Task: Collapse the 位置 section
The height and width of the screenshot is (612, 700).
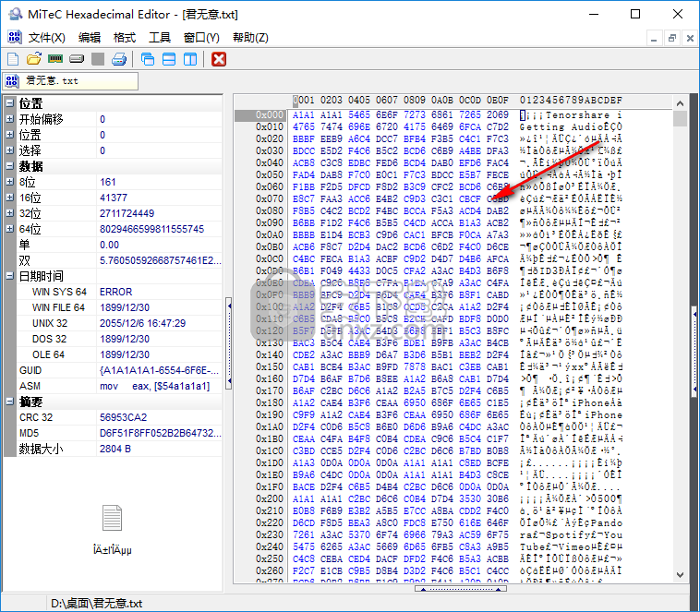Action: pos(9,103)
